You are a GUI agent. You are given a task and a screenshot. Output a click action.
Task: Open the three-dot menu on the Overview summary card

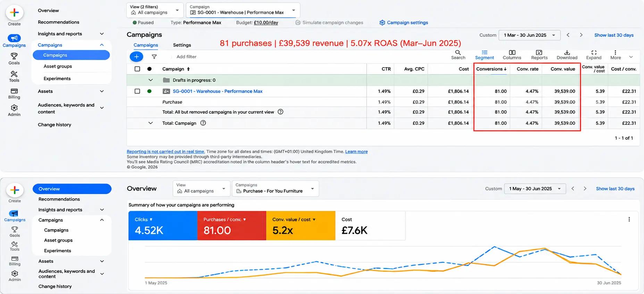629,219
